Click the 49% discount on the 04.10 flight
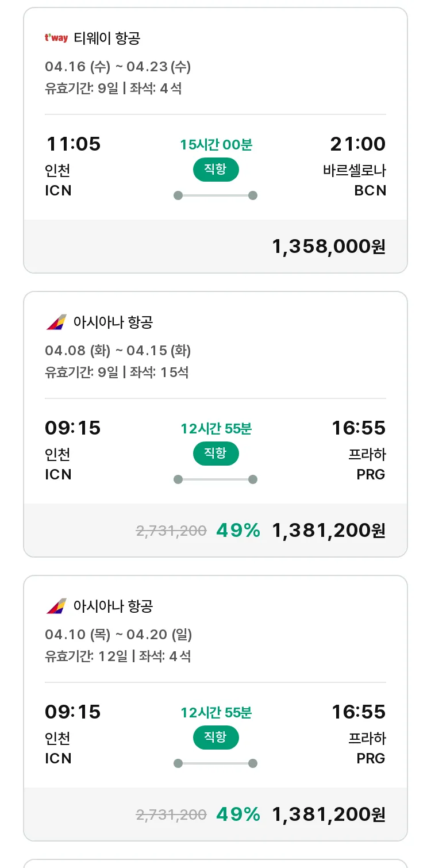The width and height of the screenshot is (431, 868). coord(238,815)
